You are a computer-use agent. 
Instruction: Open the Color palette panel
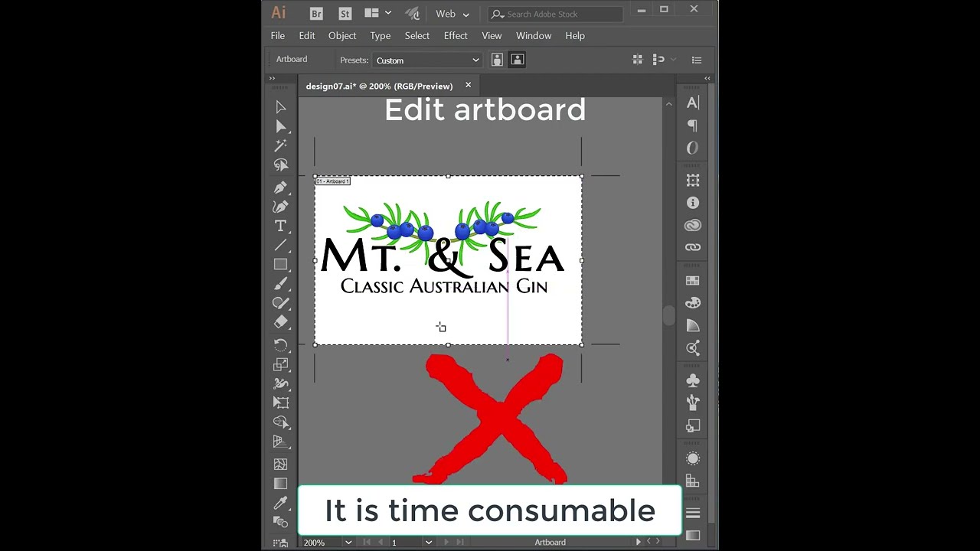click(693, 303)
